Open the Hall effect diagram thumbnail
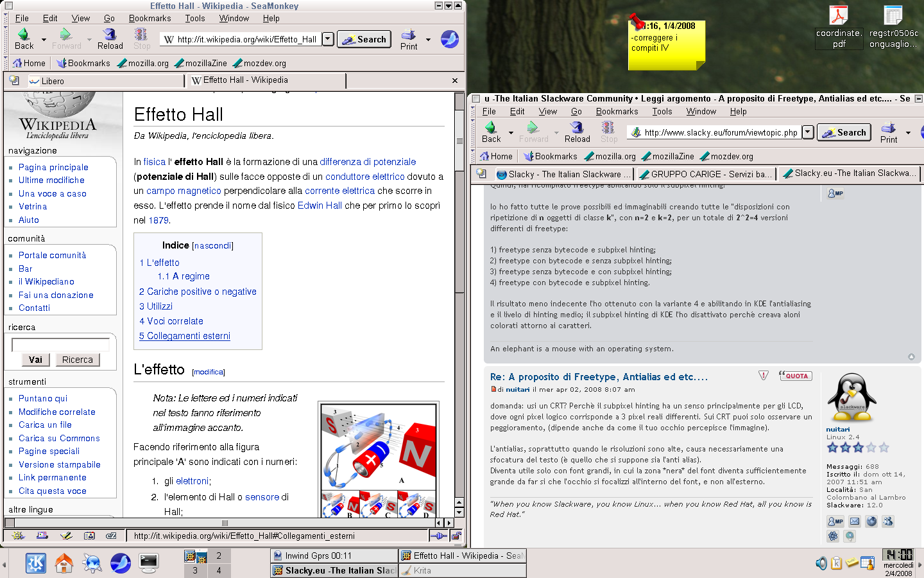The width and height of the screenshot is (924, 578). (379, 459)
